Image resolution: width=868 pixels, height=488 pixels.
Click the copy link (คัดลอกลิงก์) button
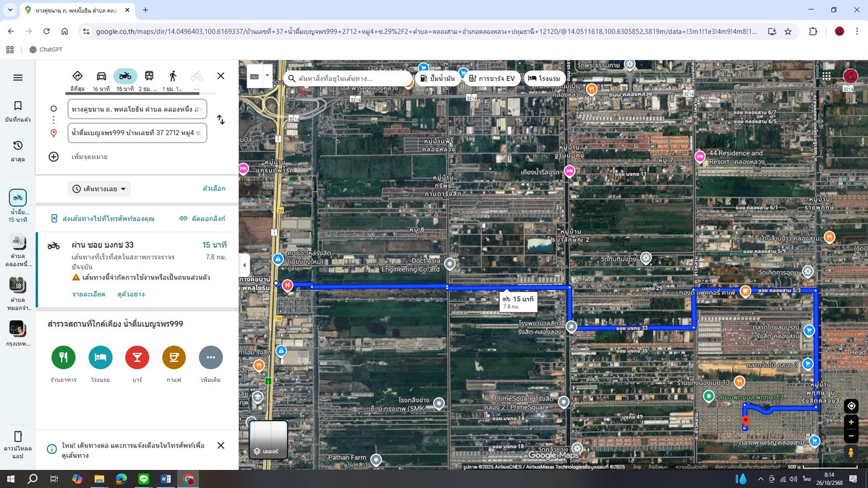click(203, 218)
